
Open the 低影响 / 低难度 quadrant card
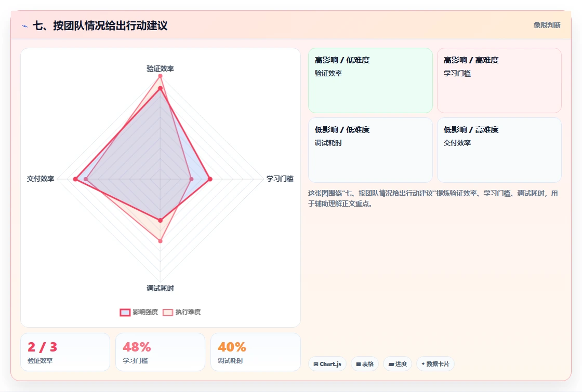point(371,150)
